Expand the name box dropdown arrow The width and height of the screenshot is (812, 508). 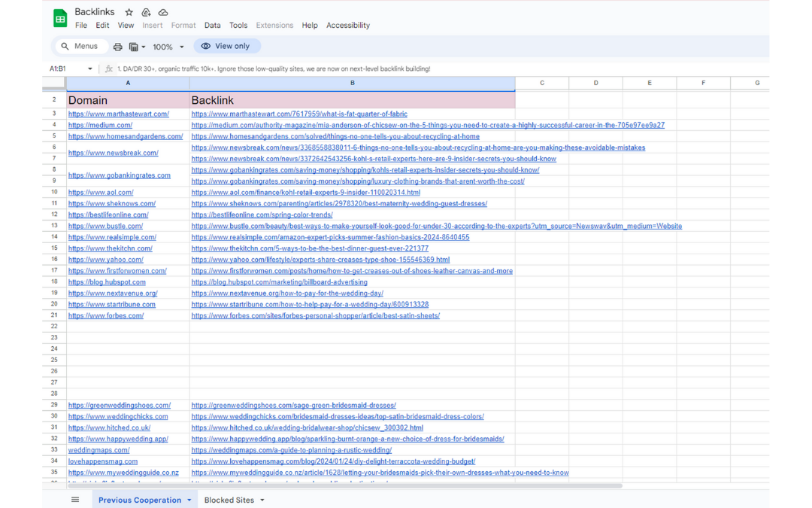click(x=90, y=68)
